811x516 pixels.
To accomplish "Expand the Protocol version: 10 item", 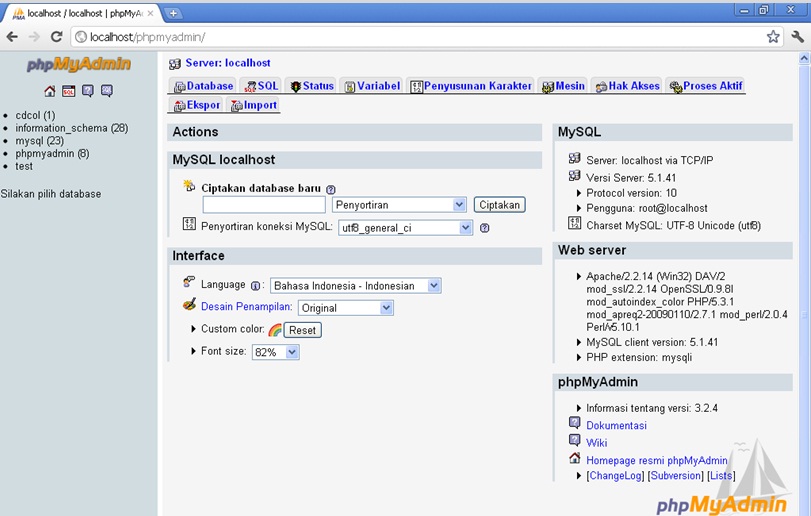I will pos(579,193).
